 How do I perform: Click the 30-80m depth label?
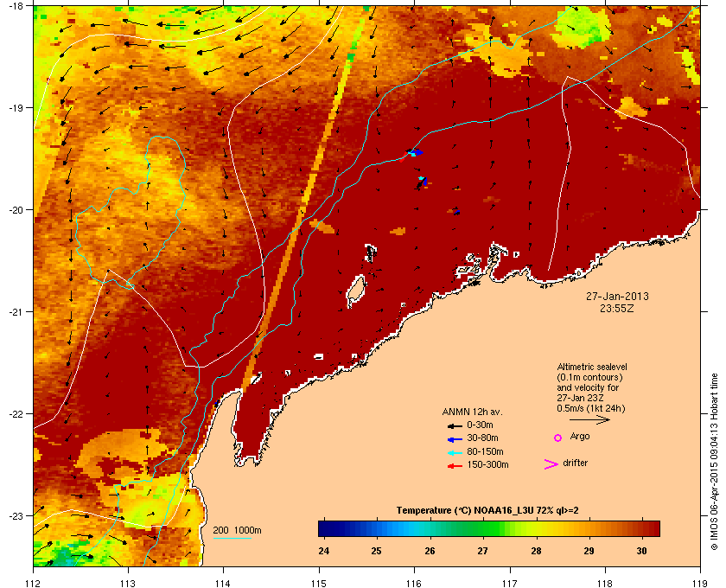pyautogui.click(x=482, y=438)
